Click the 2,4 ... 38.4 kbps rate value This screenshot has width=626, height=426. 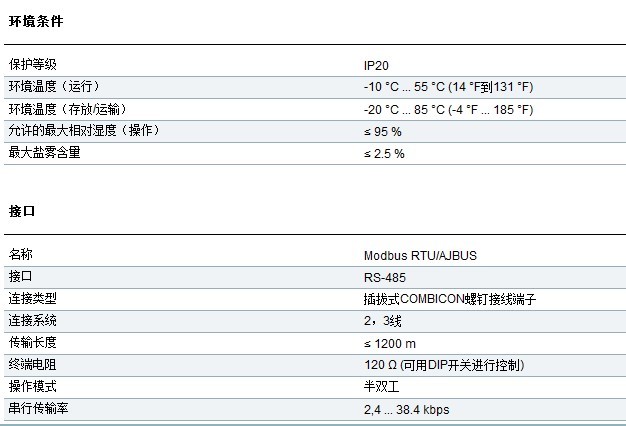tap(406, 409)
